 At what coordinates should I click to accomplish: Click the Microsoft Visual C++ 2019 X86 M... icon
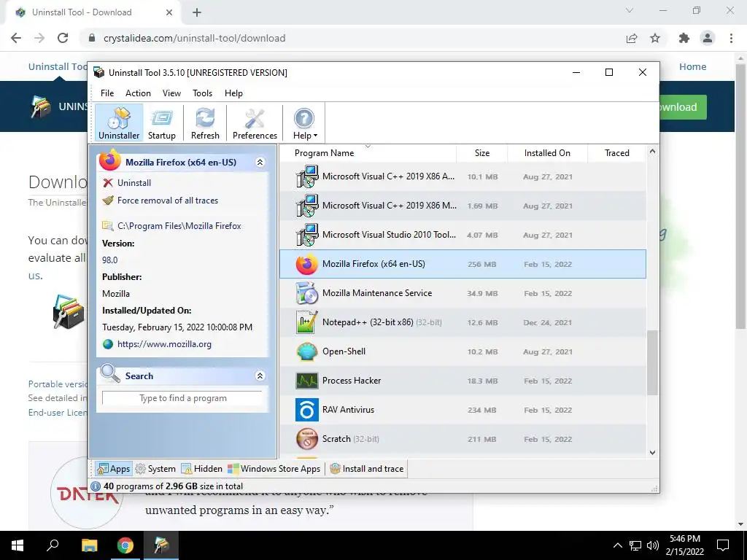pos(307,206)
